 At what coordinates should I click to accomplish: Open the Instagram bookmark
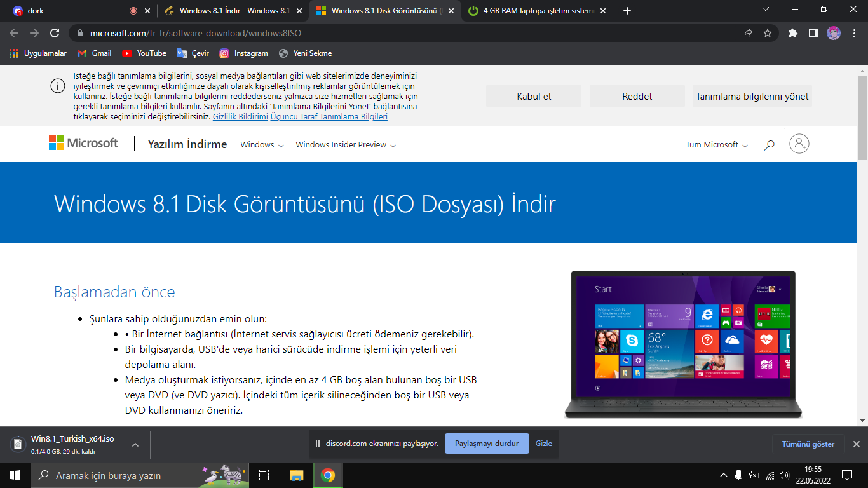point(244,53)
